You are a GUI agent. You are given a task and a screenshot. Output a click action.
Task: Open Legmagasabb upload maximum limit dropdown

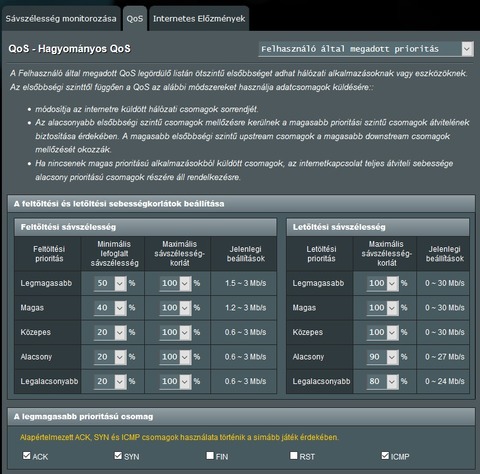coord(175,283)
